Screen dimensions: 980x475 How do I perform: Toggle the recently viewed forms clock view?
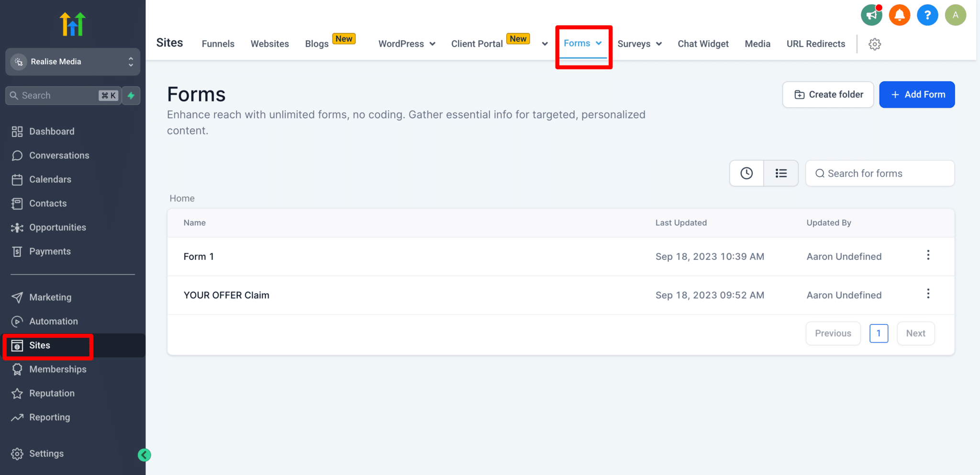[x=746, y=173]
